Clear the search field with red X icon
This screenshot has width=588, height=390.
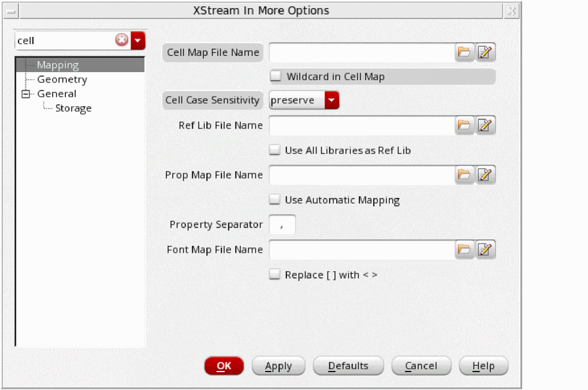(x=122, y=40)
